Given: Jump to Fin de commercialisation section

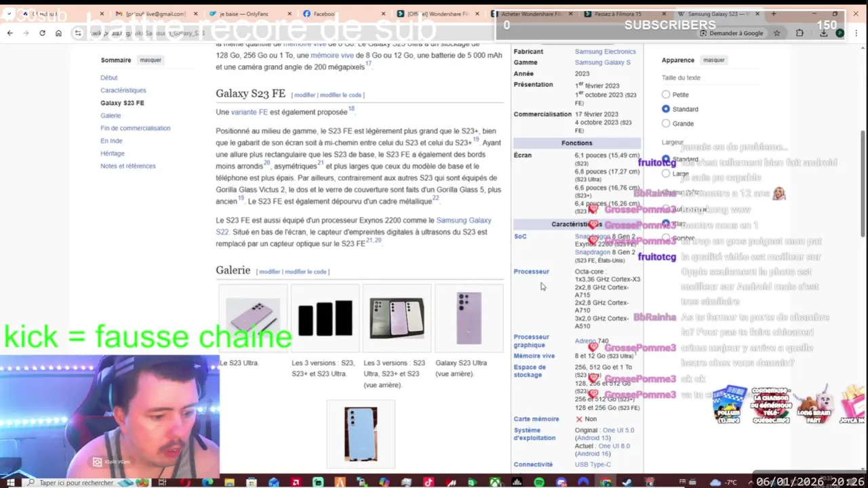Looking at the screenshot, I should coord(136,128).
